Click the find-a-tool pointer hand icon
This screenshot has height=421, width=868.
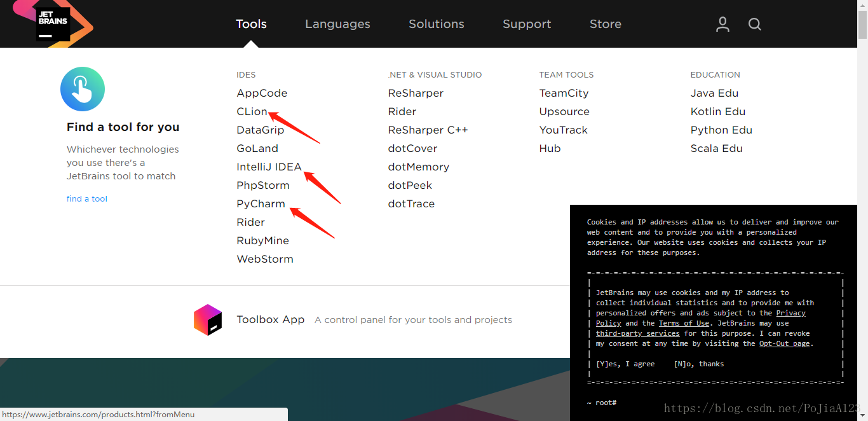tap(83, 89)
